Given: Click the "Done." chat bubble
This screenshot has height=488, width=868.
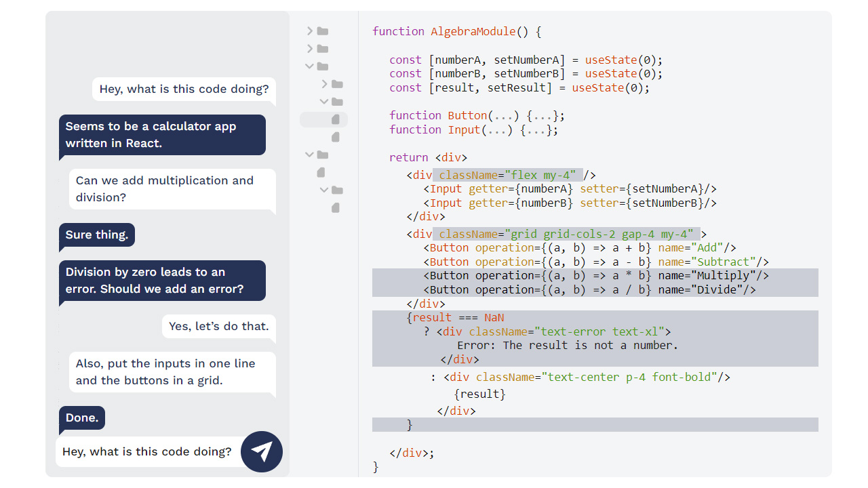Looking at the screenshot, I should [x=82, y=418].
